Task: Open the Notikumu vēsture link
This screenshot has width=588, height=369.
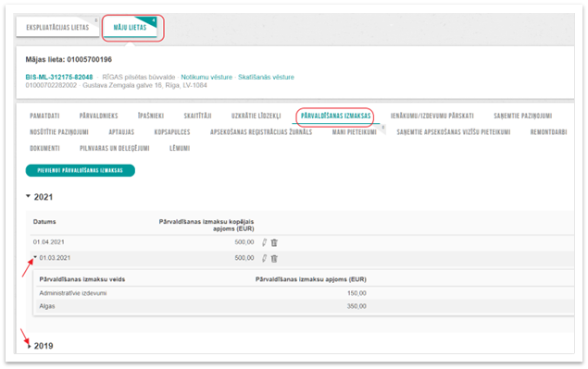Action: 206,77
